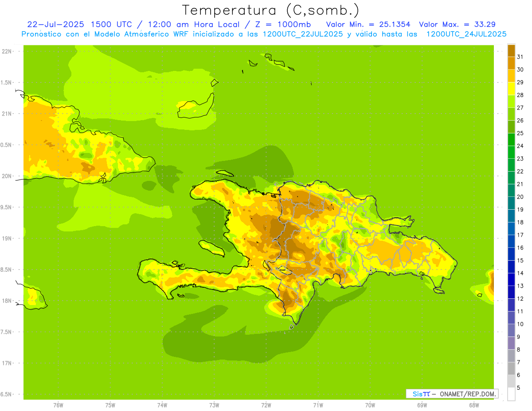Click the latitude label '17N'
Image resolution: width=532 pixels, height=411 pixels.
(6, 363)
